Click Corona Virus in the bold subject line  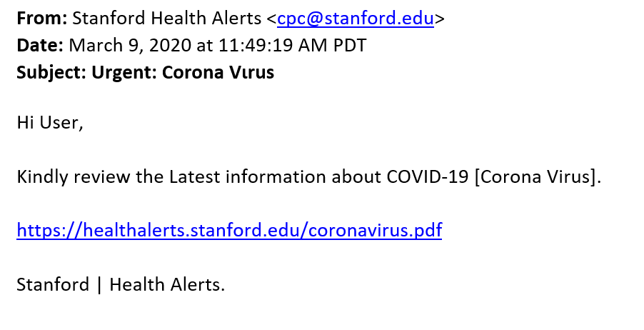(x=218, y=72)
